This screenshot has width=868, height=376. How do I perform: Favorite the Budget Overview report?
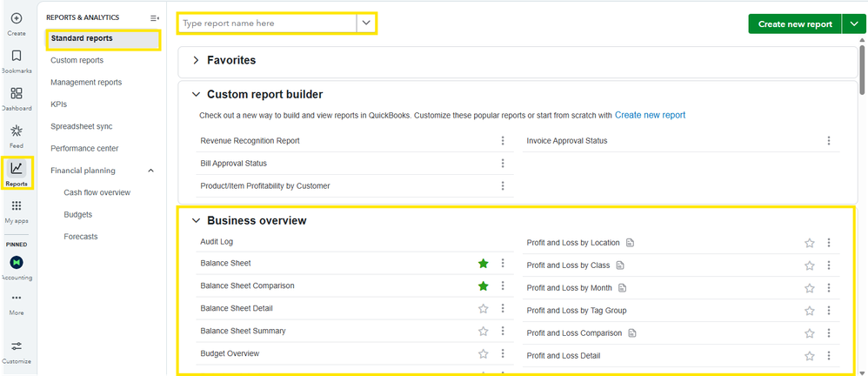pos(484,353)
